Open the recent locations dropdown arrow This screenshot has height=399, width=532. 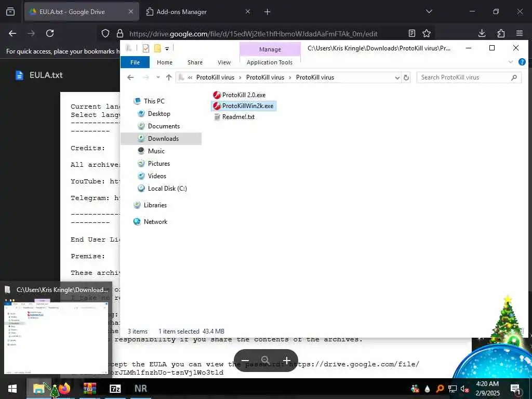(x=158, y=77)
